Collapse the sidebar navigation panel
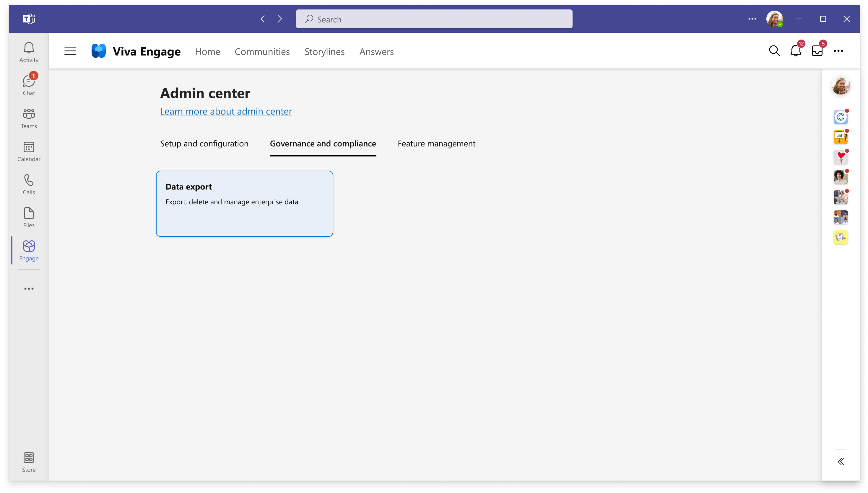The image size is (868, 493). (x=841, y=462)
